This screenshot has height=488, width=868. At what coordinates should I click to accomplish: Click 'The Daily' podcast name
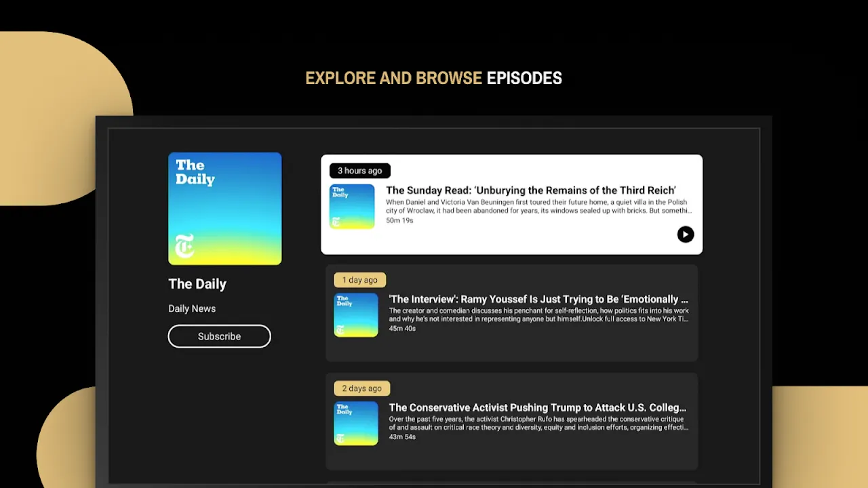point(197,284)
